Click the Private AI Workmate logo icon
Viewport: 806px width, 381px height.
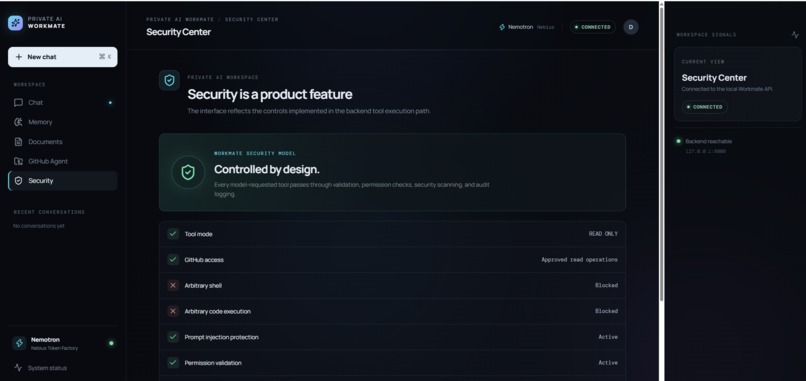pyautogui.click(x=15, y=23)
